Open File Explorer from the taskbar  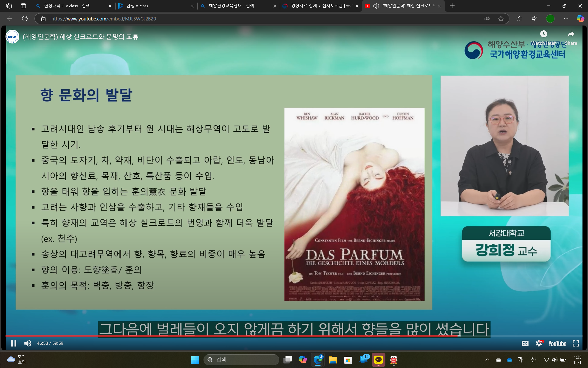coord(333,360)
